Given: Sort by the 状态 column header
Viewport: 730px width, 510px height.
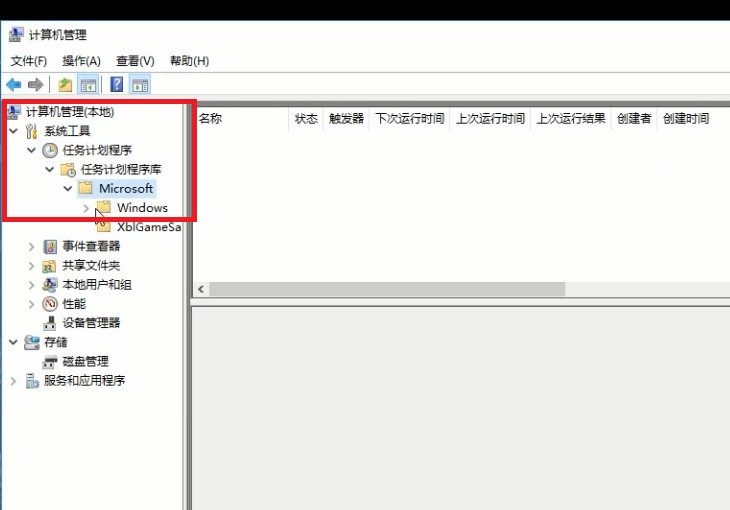Looking at the screenshot, I should click(306, 119).
